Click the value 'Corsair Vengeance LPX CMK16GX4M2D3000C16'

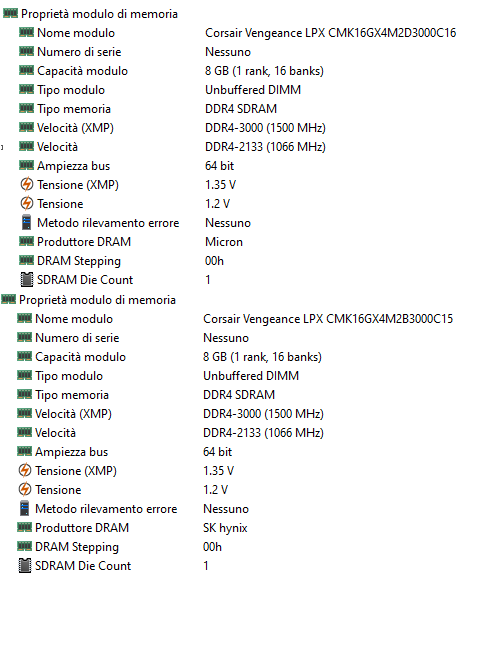coord(330,33)
